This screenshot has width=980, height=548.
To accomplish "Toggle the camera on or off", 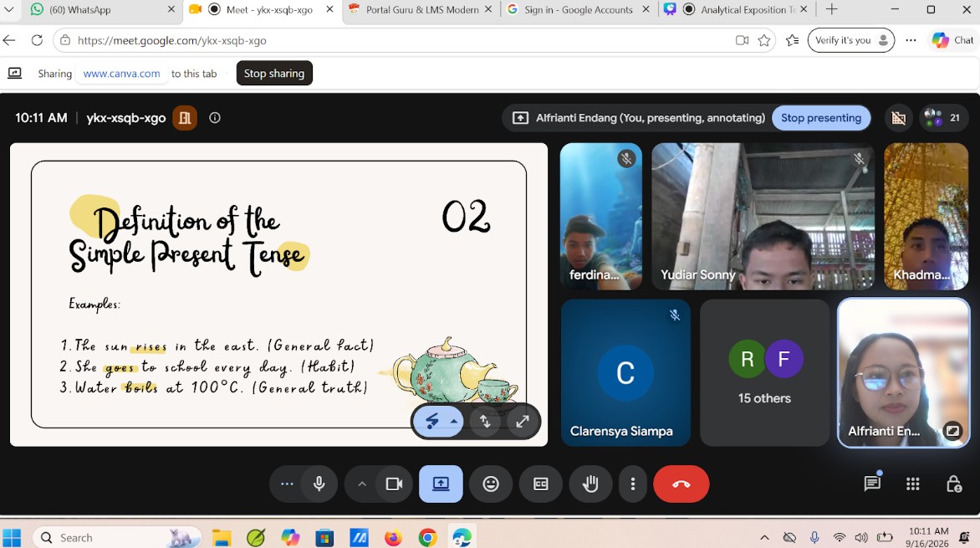I will [x=395, y=484].
